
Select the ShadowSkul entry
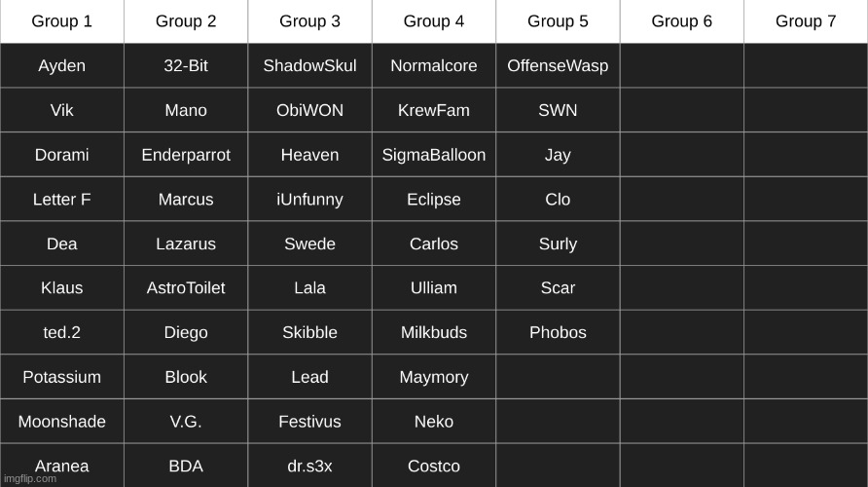[x=309, y=66]
